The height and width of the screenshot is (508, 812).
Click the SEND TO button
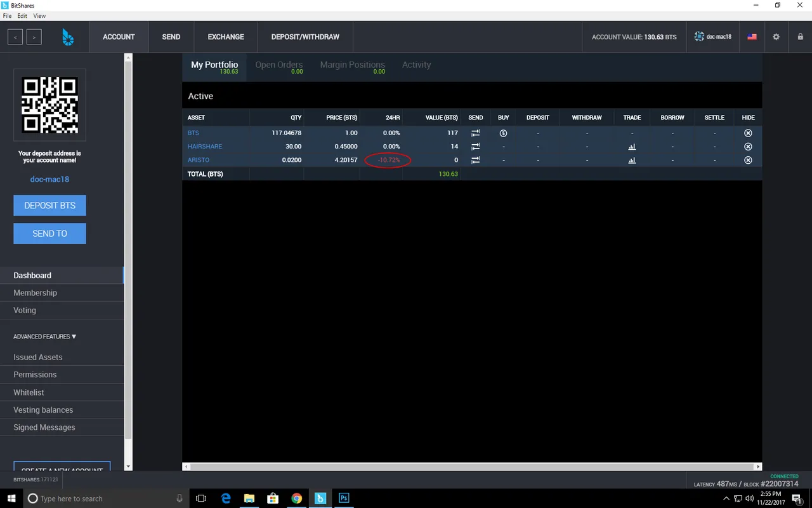pyautogui.click(x=49, y=233)
